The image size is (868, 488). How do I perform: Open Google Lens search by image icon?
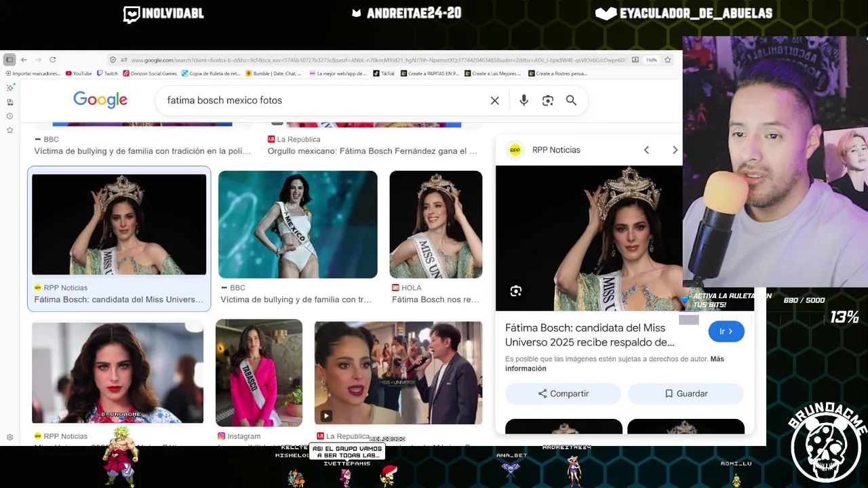click(x=548, y=100)
